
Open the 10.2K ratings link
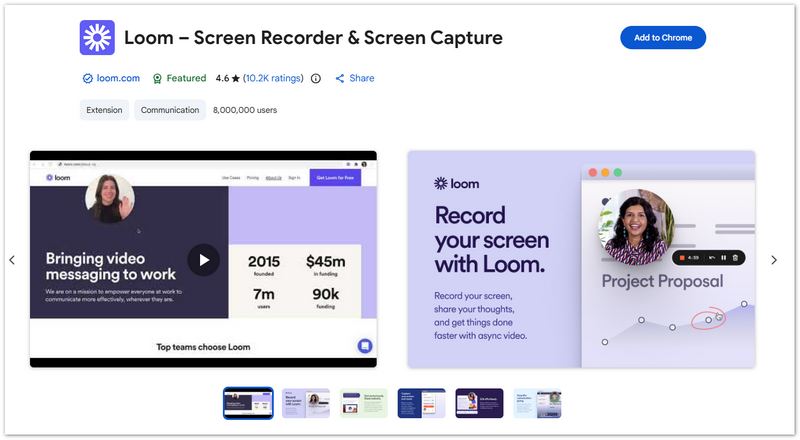[275, 78]
